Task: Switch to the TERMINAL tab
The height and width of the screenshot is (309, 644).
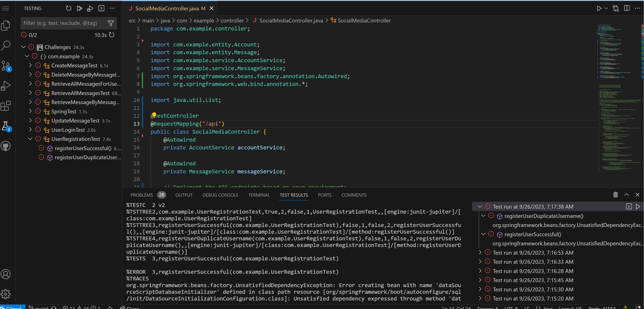Action: (x=259, y=195)
